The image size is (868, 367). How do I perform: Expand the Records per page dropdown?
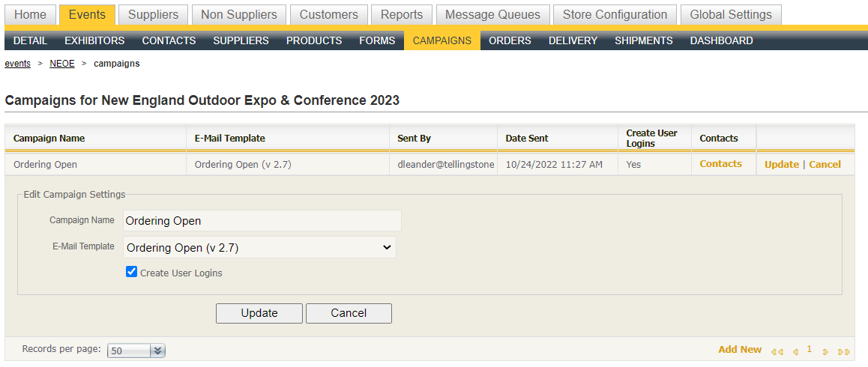point(157,351)
